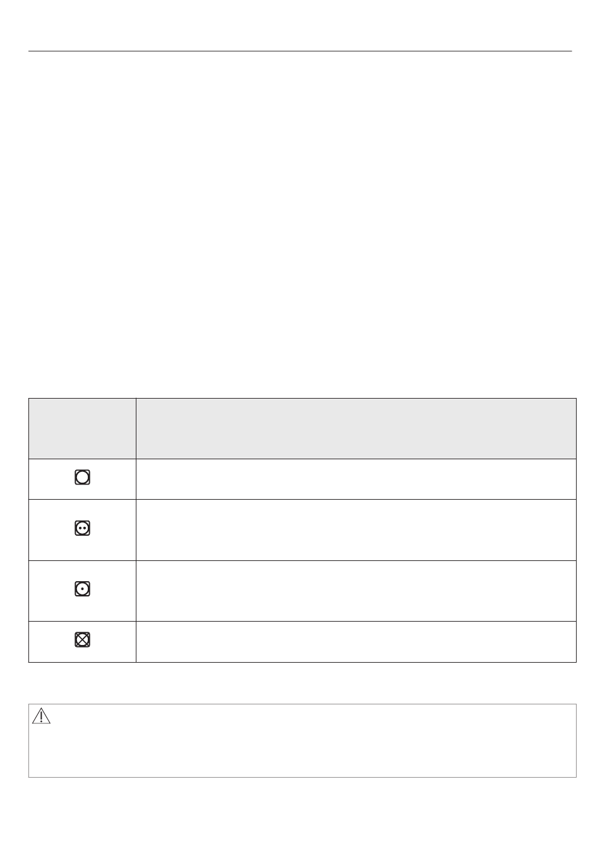Click empty cell beside two-dot dryer symbol
Viewport: 600px width, 868px height.
point(356,530)
